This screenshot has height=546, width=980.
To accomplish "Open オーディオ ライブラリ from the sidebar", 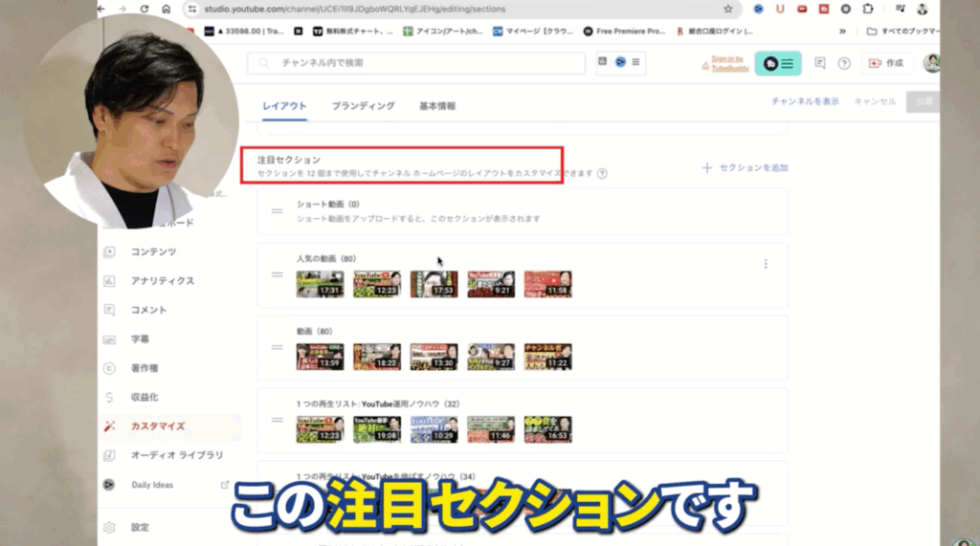I will [x=177, y=455].
